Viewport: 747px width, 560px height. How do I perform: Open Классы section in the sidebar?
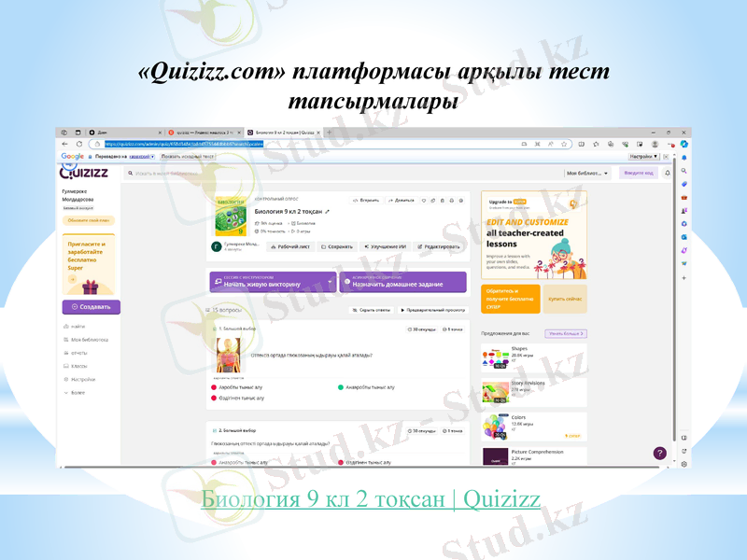[x=80, y=366]
